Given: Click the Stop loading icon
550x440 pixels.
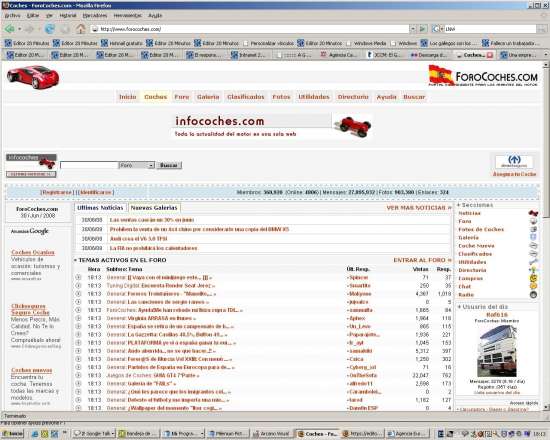Looking at the screenshot, I should click(65, 29).
